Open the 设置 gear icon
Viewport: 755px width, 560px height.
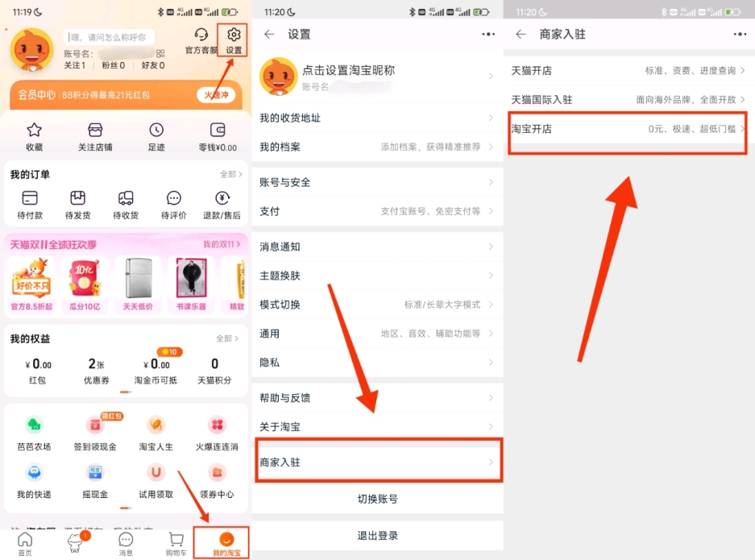pos(234,35)
